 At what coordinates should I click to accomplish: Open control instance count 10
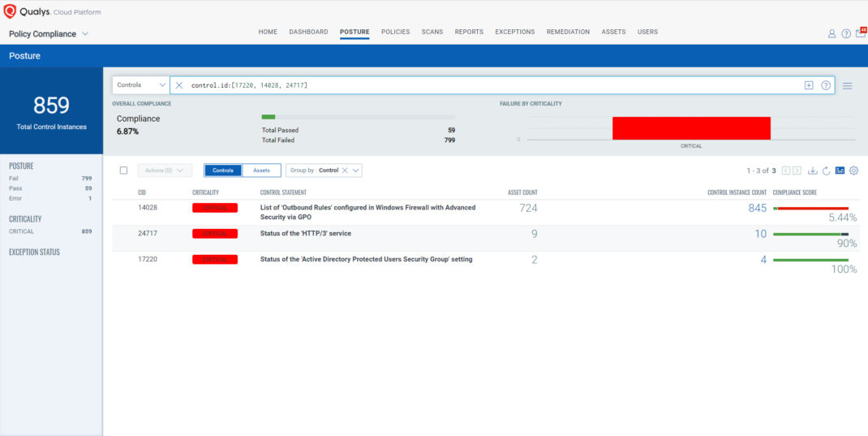[x=761, y=235]
